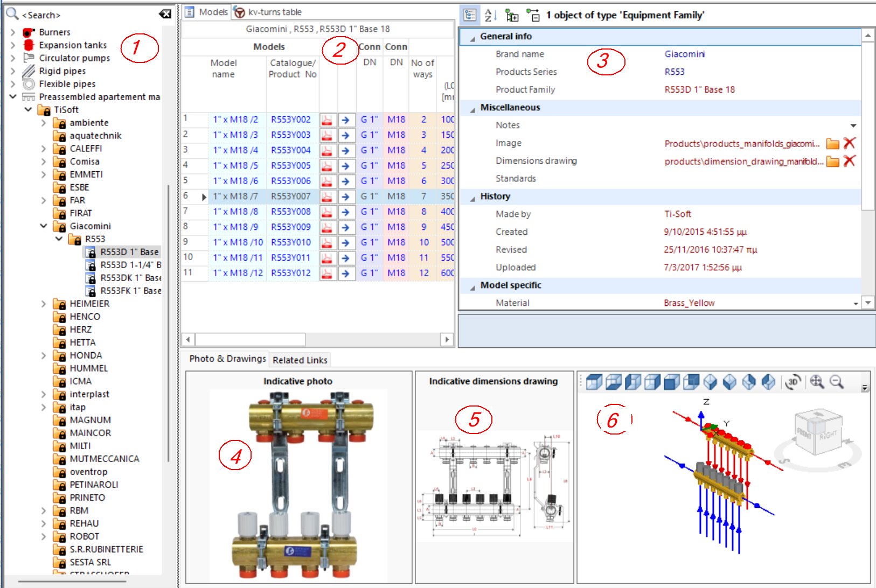Image resolution: width=876 pixels, height=588 pixels.
Task: Browse for Image file folder
Action: (833, 143)
